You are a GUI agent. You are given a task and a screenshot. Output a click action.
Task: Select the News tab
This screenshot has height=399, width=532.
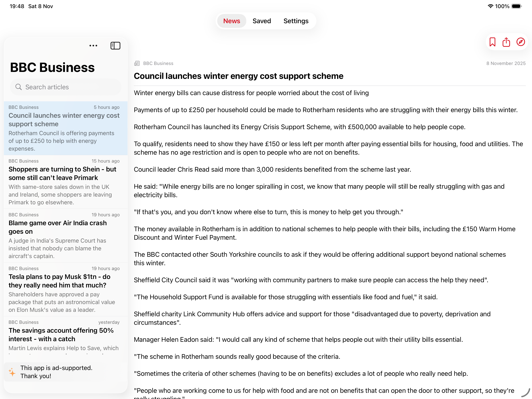click(x=231, y=21)
